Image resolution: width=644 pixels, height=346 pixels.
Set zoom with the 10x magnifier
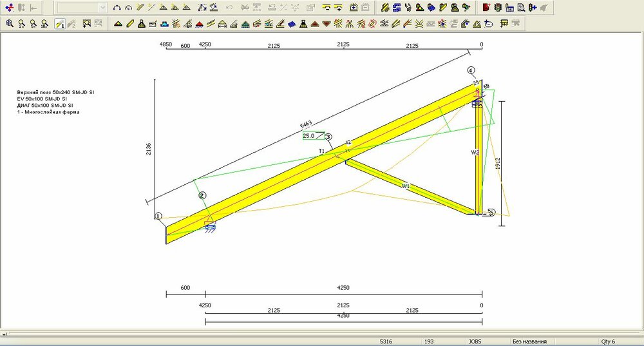[44, 23]
